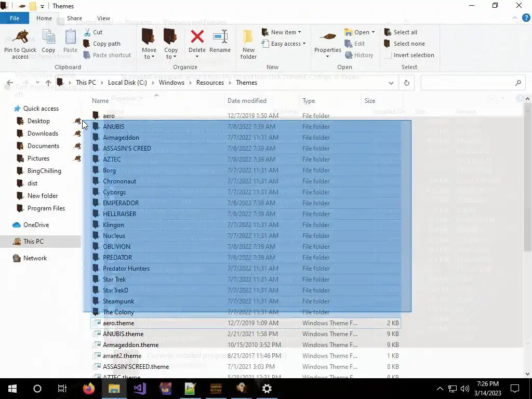
Task: Click the Cut scissors icon
Action: 87,32
